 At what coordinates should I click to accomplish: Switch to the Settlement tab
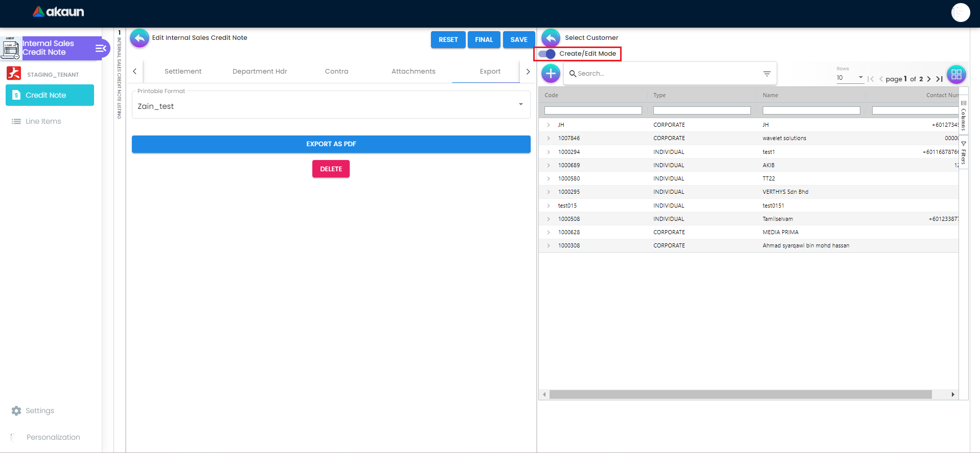(183, 72)
